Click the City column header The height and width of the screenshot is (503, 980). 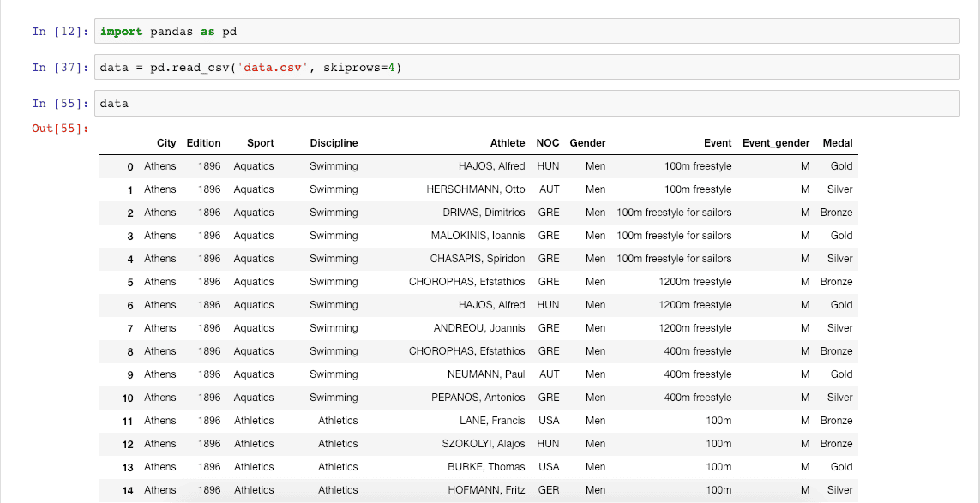[166, 143]
